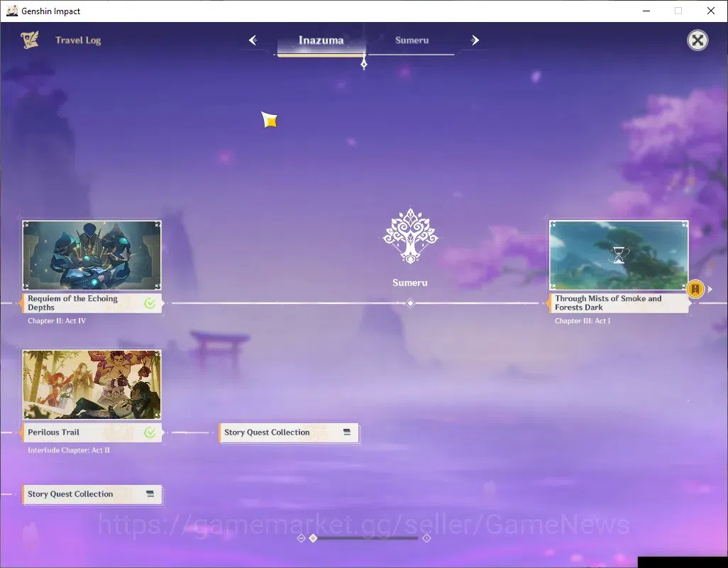Click completed checkmark on Perilous Trail

coord(150,433)
